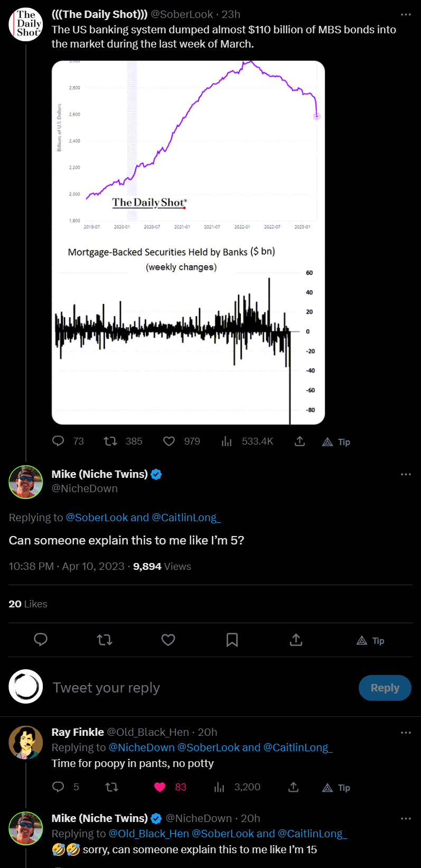The width and height of the screenshot is (421, 868).
Task: Tip The Daily Shot author
Action: pos(336,442)
